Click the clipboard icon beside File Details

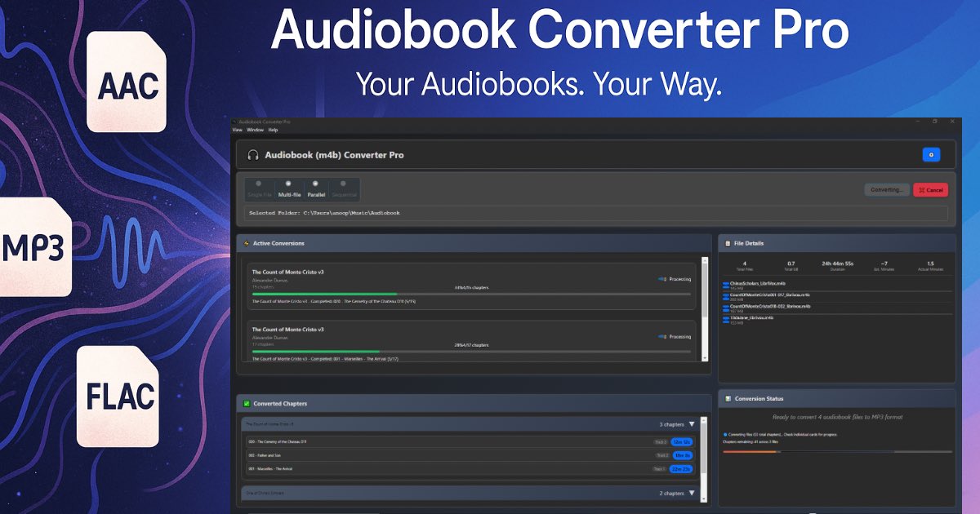728,243
